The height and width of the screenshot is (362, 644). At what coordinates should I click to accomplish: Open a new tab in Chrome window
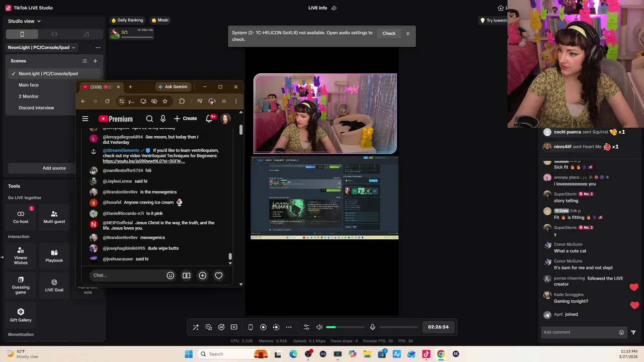tap(130, 86)
